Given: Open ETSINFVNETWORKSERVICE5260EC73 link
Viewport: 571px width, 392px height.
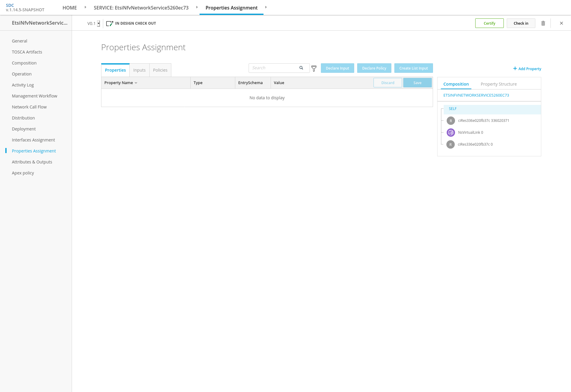Looking at the screenshot, I should 476,95.
